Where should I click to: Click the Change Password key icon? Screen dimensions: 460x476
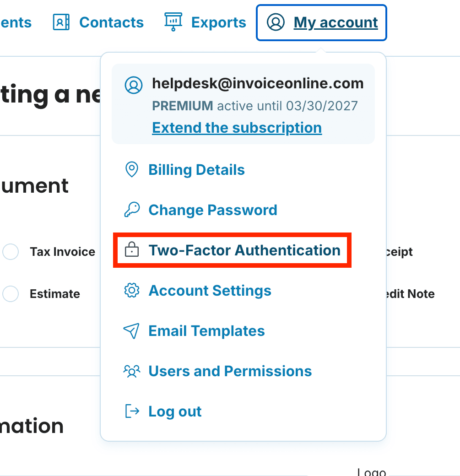(x=132, y=210)
